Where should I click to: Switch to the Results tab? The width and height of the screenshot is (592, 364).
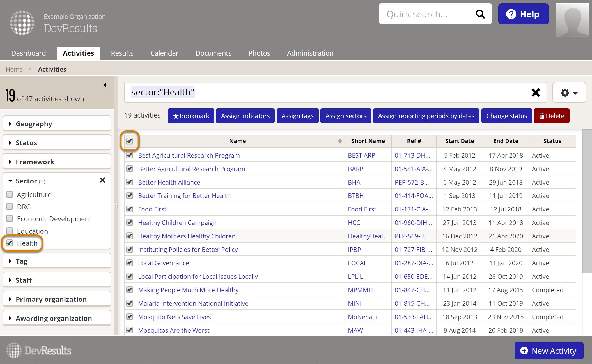click(122, 53)
